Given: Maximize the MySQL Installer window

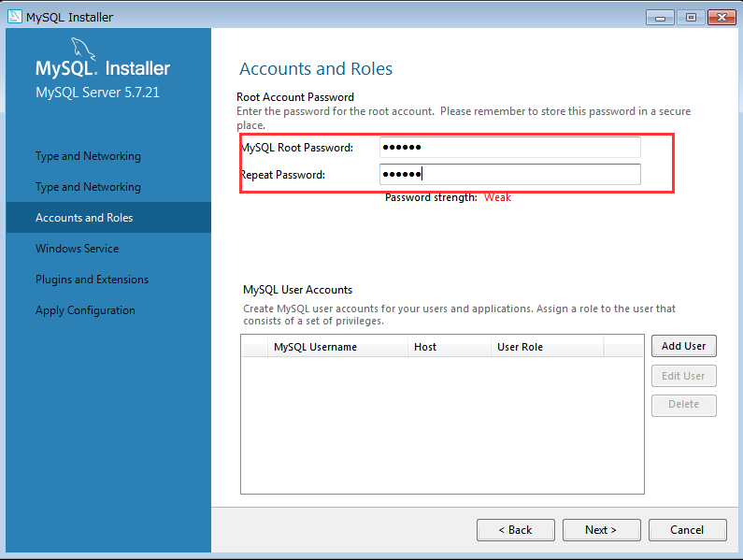Looking at the screenshot, I should 691,17.
